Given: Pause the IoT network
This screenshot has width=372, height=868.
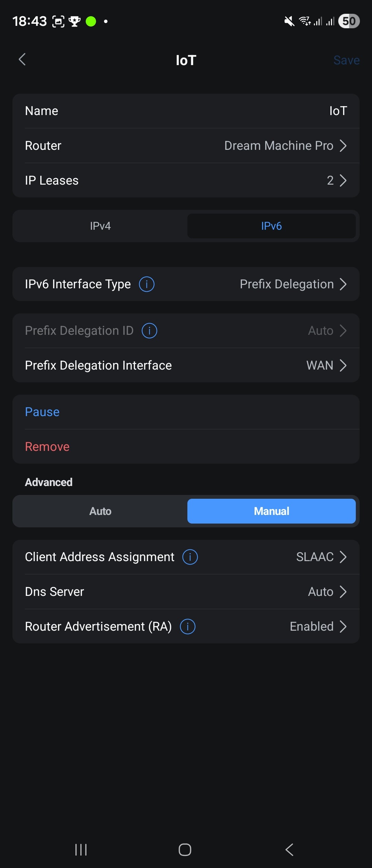Looking at the screenshot, I should tap(42, 412).
